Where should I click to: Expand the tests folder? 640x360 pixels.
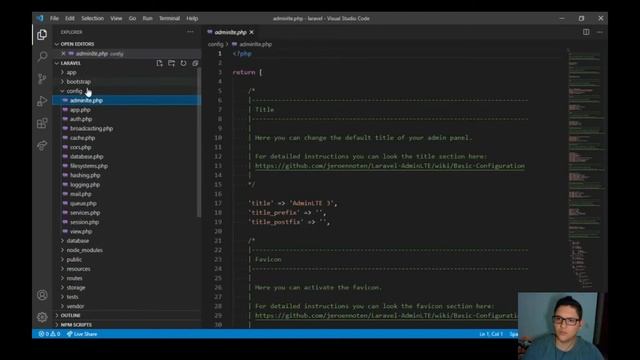(72, 297)
